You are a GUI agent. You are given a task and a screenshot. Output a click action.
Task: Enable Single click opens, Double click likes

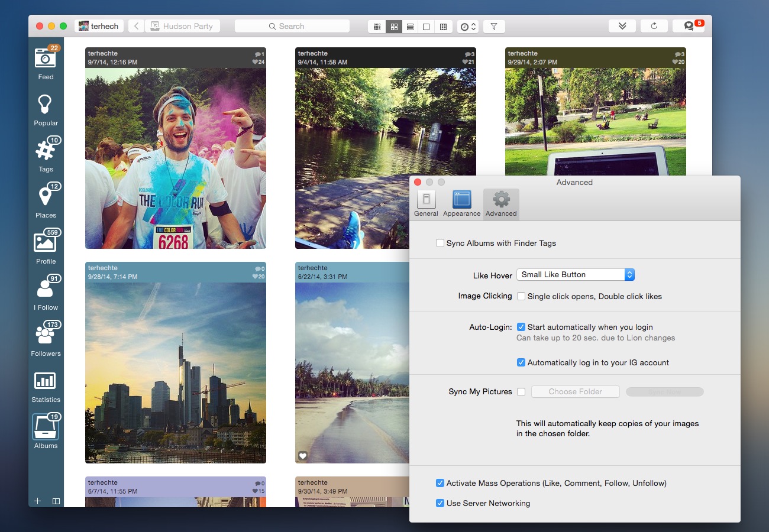tap(521, 296)
